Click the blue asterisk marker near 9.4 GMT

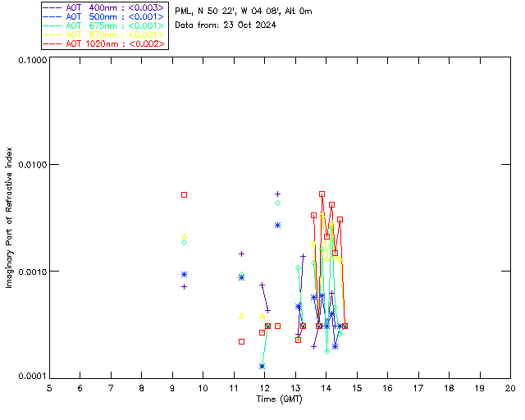(x=184, y=274)
